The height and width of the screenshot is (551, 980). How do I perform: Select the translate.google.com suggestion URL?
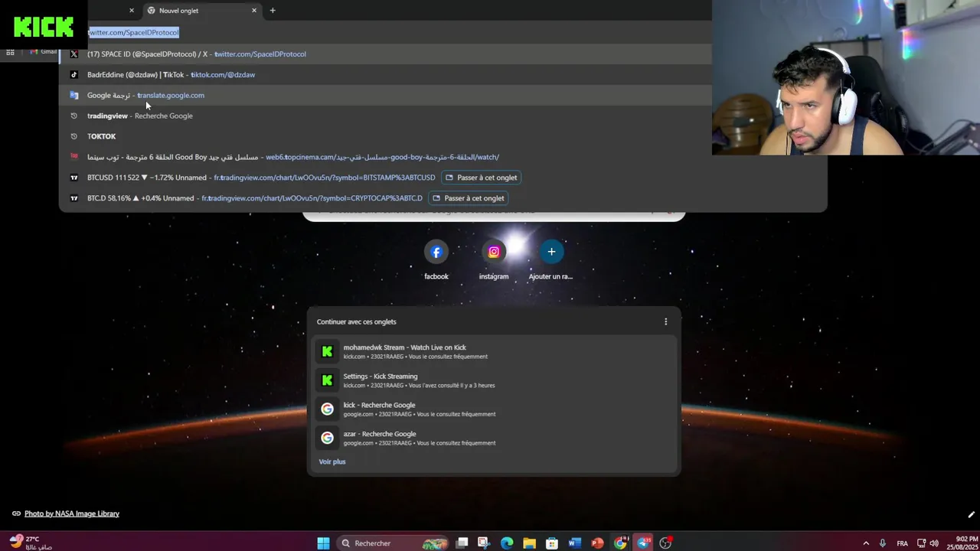click(x=171, y=96)
